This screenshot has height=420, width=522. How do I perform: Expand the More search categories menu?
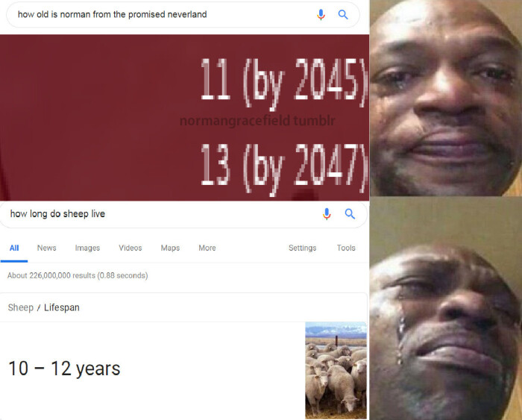(x=207, y=248)
